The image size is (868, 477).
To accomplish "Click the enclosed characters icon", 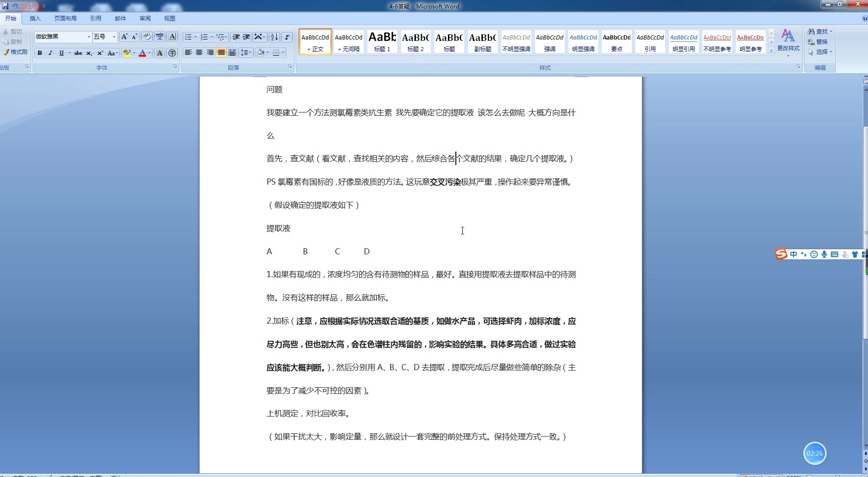I will (x=172, y=53).
